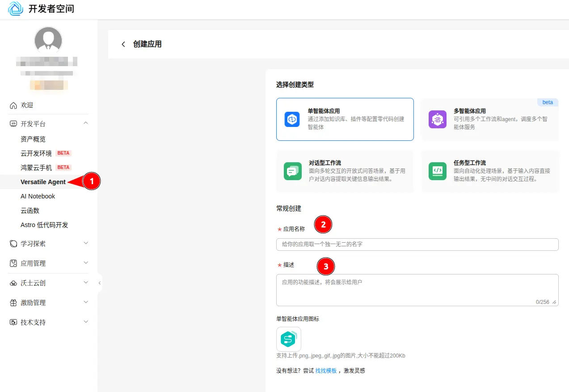Click the 学习探索 planet icon

coord(13,244)
